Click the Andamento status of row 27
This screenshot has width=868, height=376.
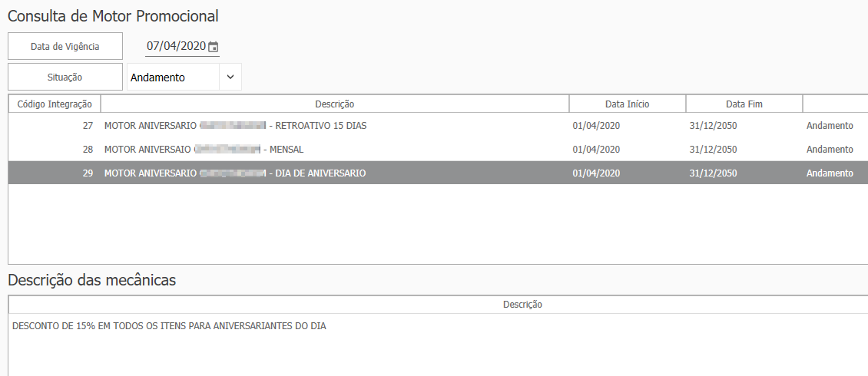click(x=830, y=125)
